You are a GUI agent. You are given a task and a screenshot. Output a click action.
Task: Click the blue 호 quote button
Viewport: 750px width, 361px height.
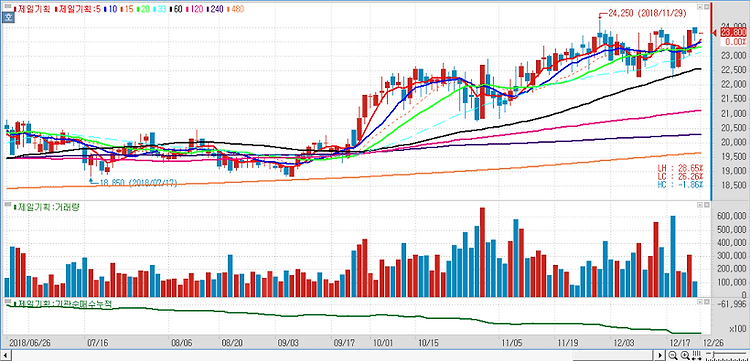8,18
